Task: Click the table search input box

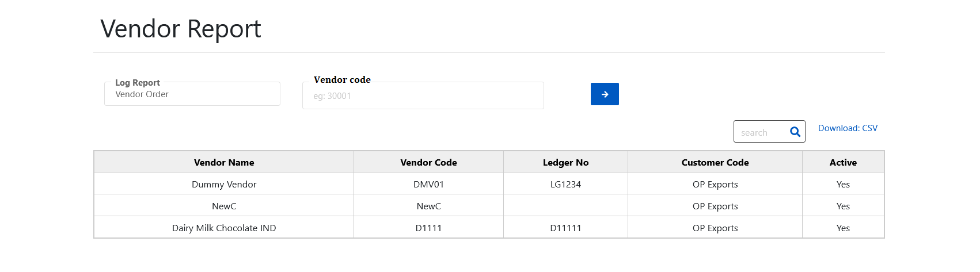Action: coord(761,132)
